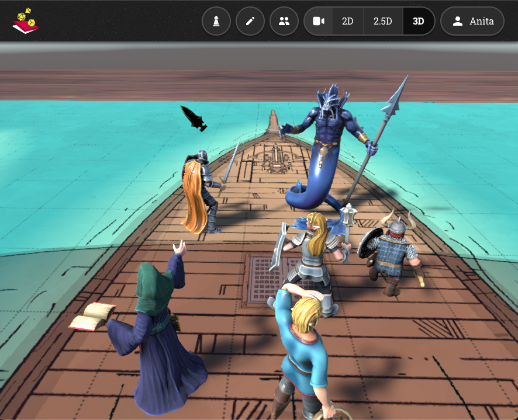Click the floating black dagger marker
518x420 pixels.
coord(194,119)
